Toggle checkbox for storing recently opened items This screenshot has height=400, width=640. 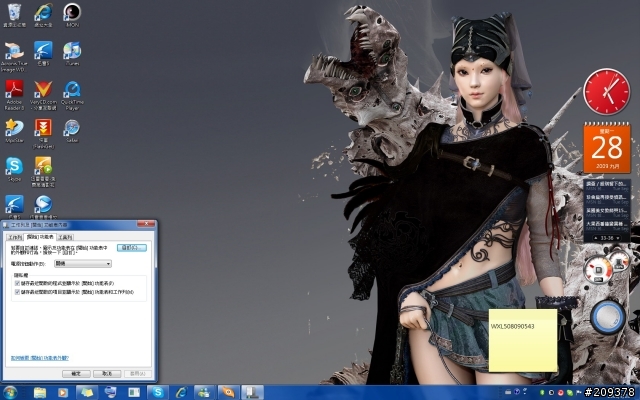[x=17, y=292]
